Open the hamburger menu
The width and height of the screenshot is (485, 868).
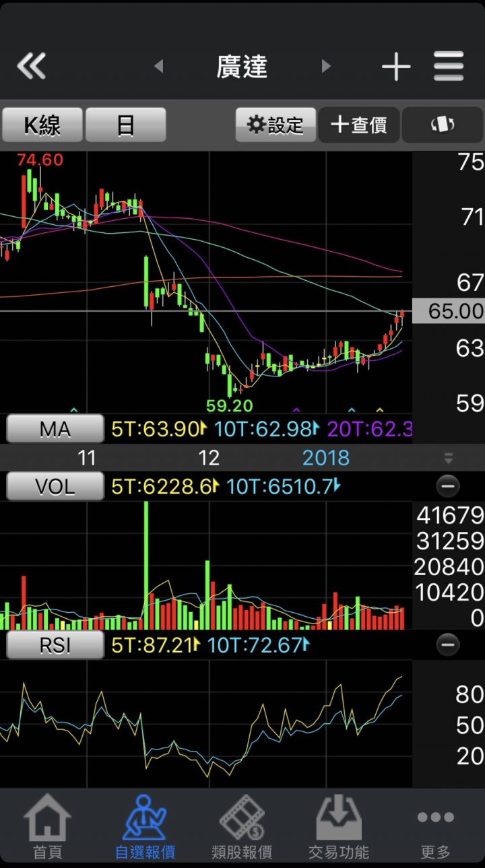pyautogui.click(x=449, y=66)
